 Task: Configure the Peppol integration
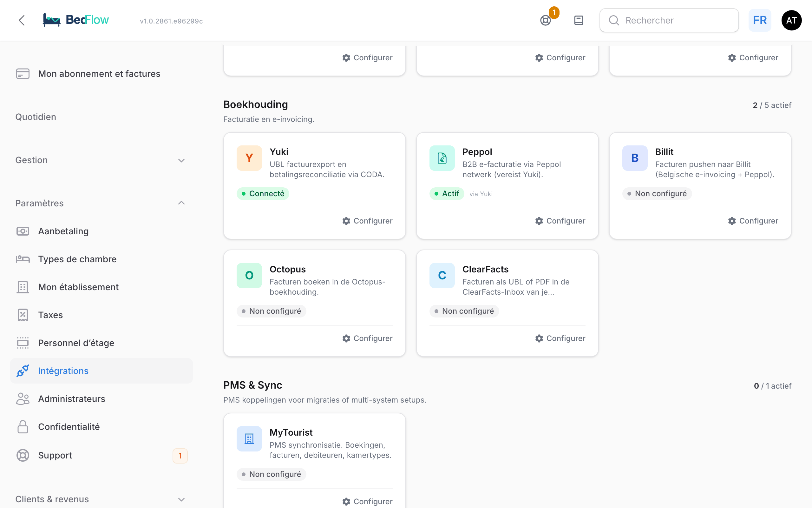click(560, 221)
